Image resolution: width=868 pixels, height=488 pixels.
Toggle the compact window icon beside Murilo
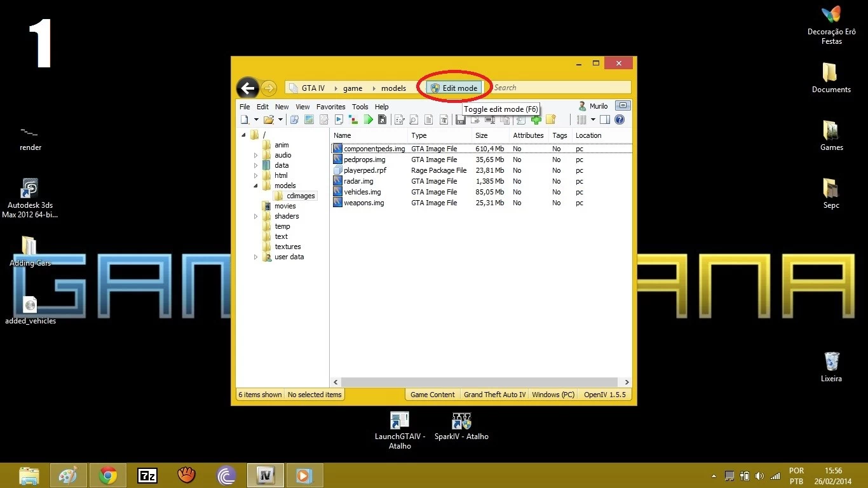[623, 106]
